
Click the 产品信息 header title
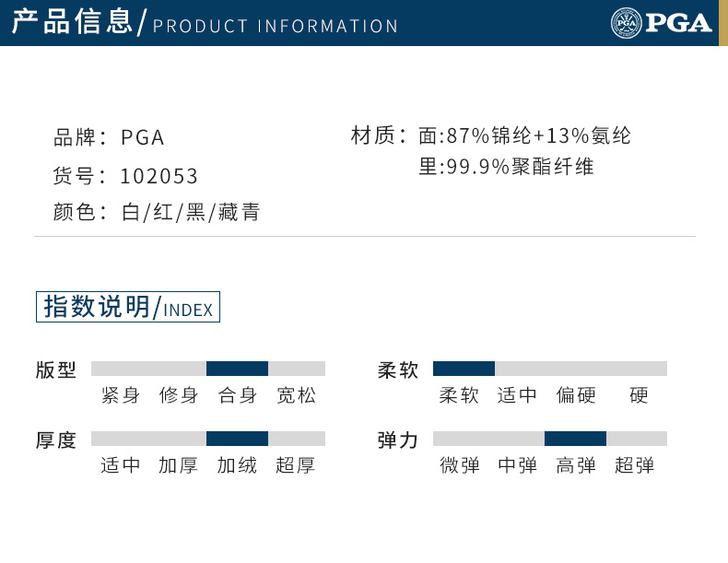pos(72,22)
